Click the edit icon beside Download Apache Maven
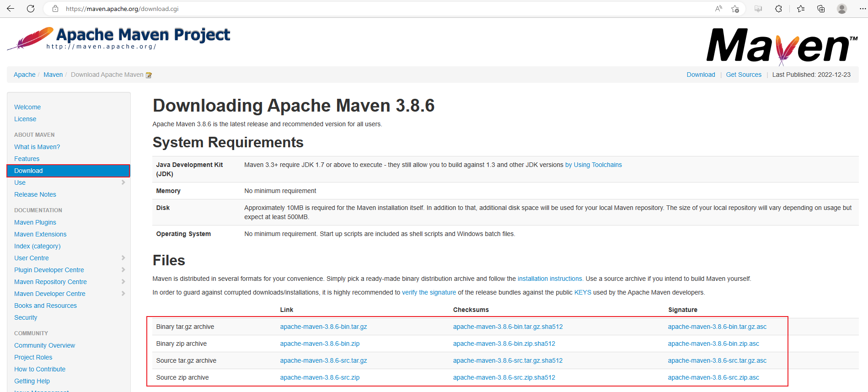The width and height of the screenshot is (868, 392). tap(149, 75)
